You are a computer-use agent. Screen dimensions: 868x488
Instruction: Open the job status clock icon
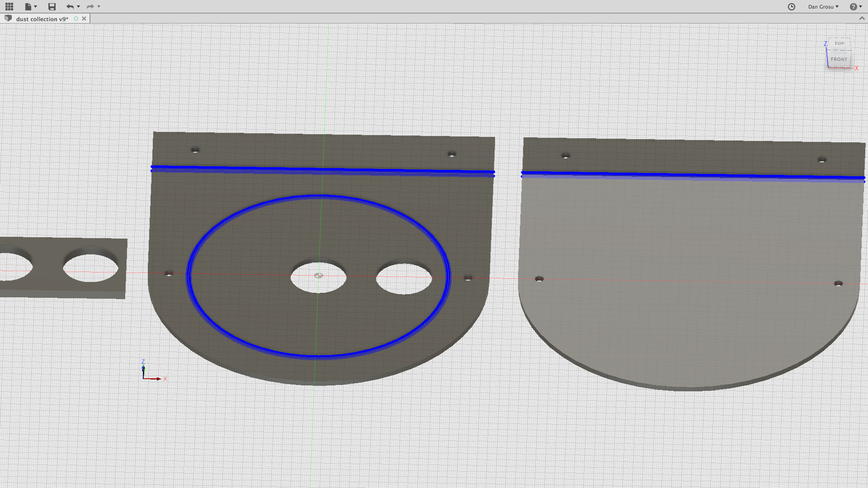[x=792, y=7]
